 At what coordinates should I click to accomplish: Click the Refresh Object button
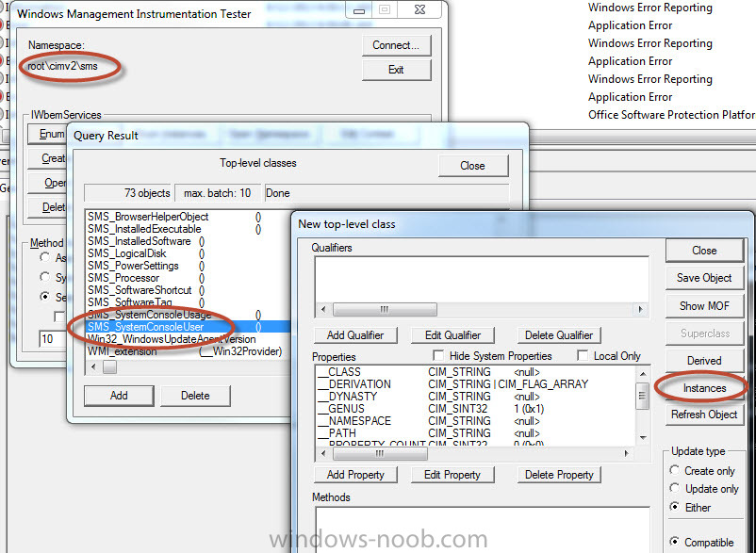click(x=704, y=415)
